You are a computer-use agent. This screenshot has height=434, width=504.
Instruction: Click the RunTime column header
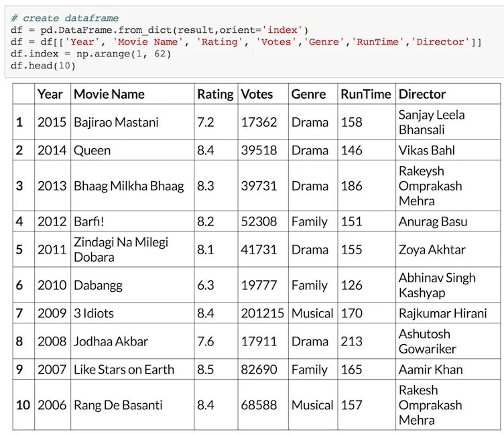click(x=365, y=94)
